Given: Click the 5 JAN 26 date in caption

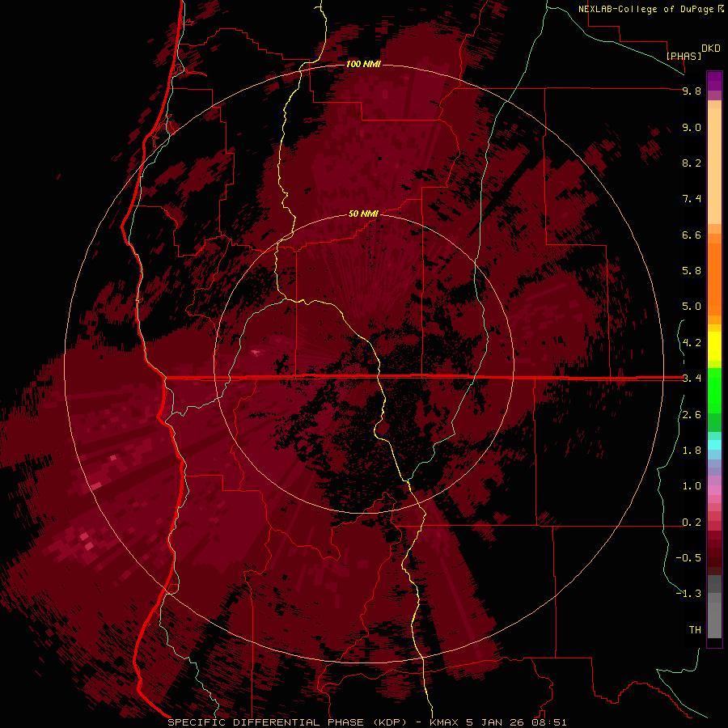Looking at the screenshot, I should click(494, 722).
